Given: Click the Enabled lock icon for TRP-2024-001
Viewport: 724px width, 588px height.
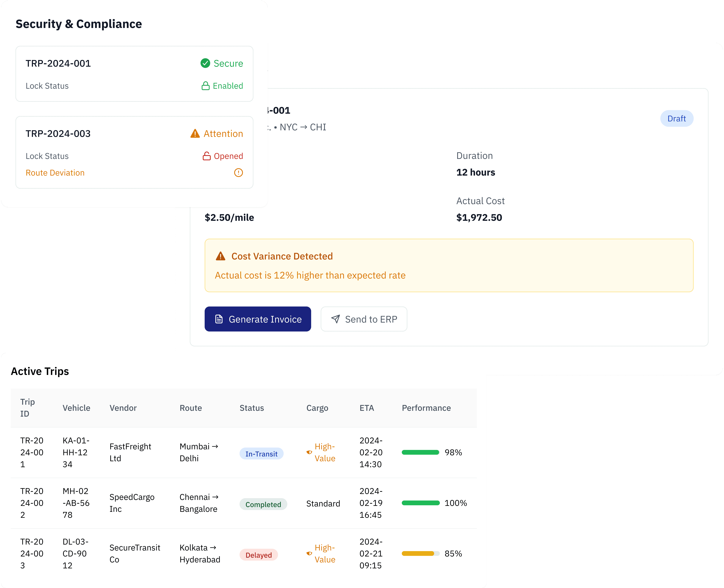Looking at the screenshot, I should point(205,86).
